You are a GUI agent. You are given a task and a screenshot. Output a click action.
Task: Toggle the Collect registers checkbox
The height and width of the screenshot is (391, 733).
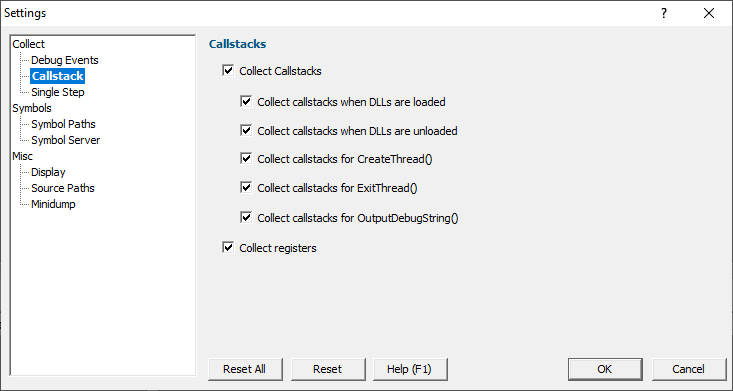click(228, 248)
